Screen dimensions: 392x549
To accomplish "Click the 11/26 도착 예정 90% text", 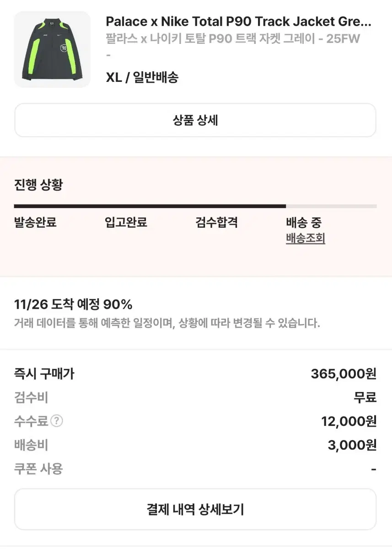I will pyautogui.click(x=73, y=304).
